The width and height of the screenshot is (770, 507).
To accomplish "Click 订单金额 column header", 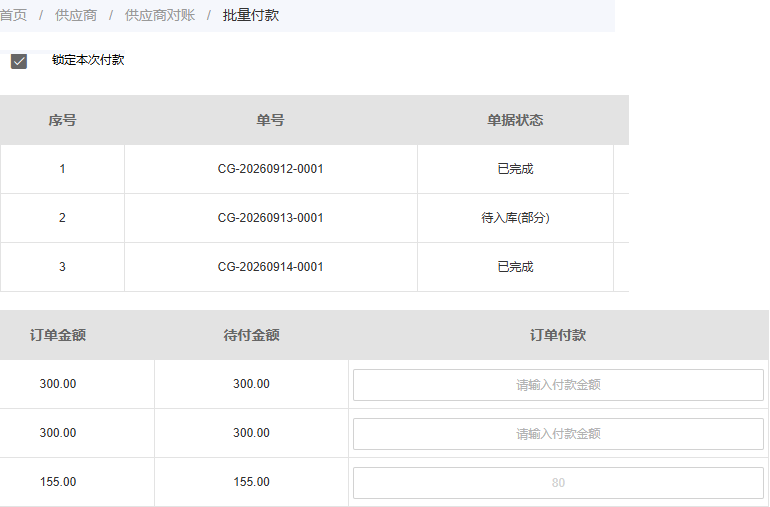I will pyautogui.click(x=58, y=335).
